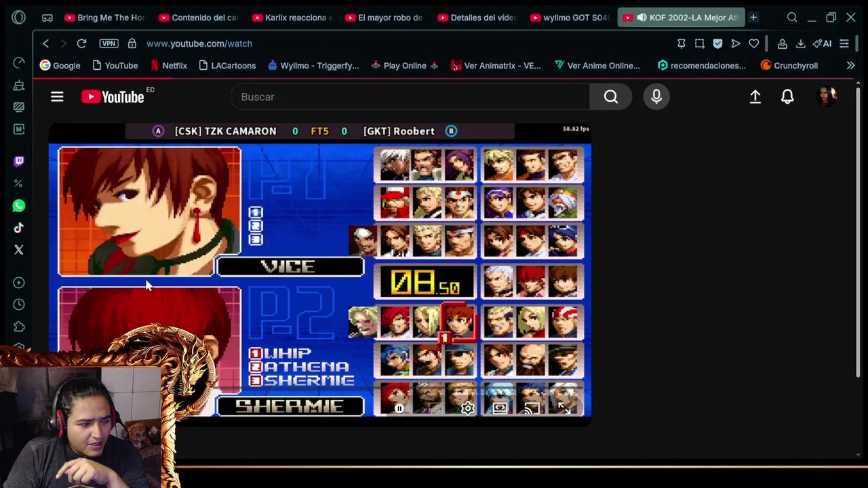This screenshot has height=488, width=868.
Task: Click the send arrow icon in address bar
Action: 736,43
